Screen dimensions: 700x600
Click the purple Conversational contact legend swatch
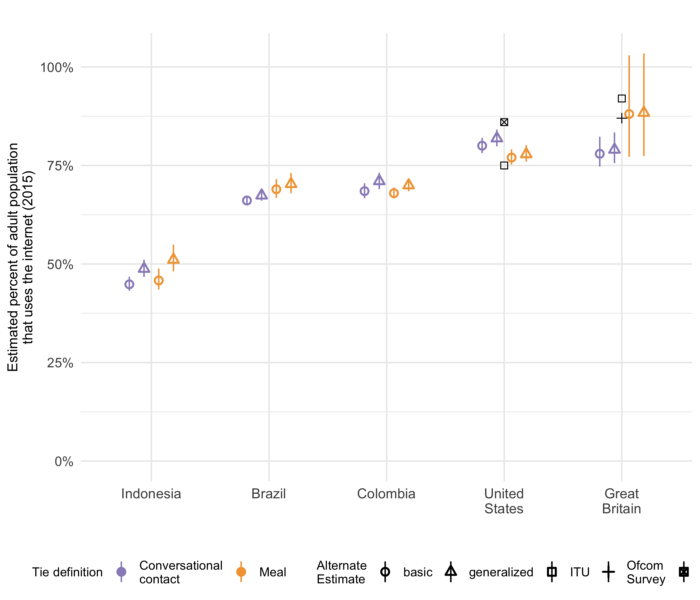121,572
